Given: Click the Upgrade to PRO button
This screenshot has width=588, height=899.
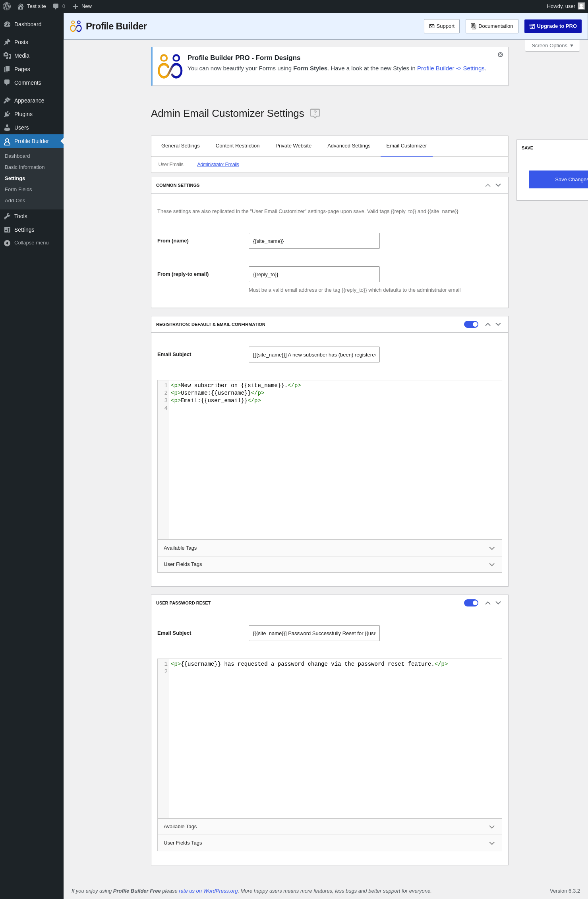Looking at the screenshot, I should tap(553, 26).
